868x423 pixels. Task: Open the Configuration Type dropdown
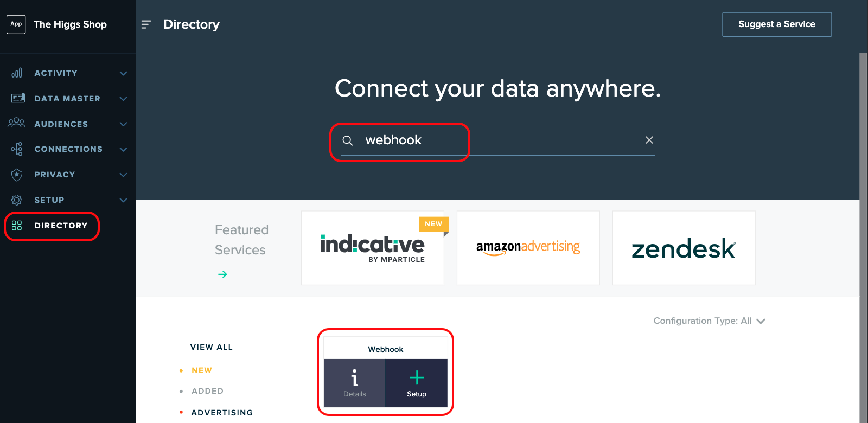709,321
